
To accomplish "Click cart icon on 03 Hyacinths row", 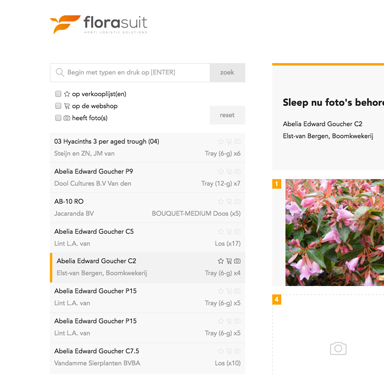I will 229,142.
